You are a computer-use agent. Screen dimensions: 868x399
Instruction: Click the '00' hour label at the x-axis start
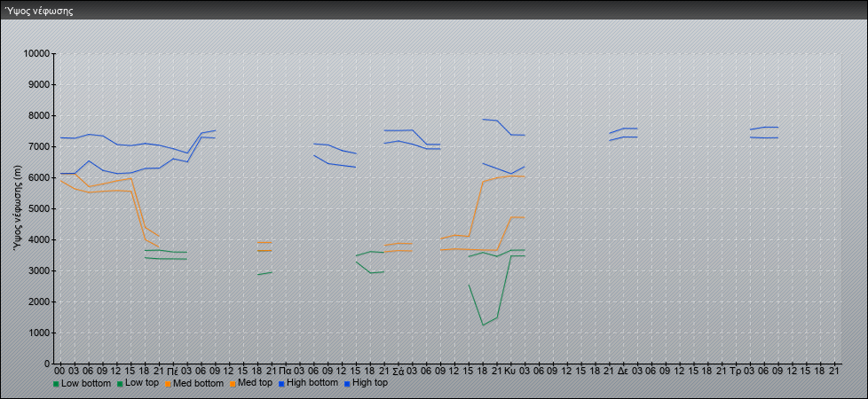coord(60,371)
